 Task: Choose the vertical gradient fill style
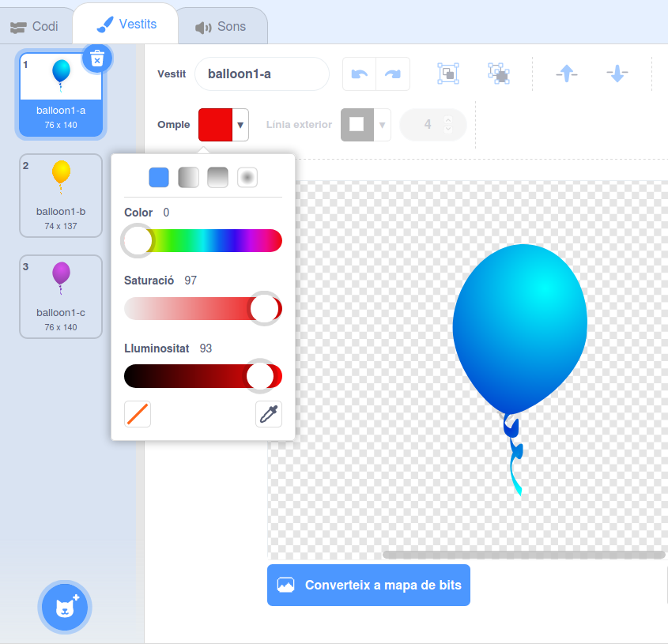click(x=217, y=177)
